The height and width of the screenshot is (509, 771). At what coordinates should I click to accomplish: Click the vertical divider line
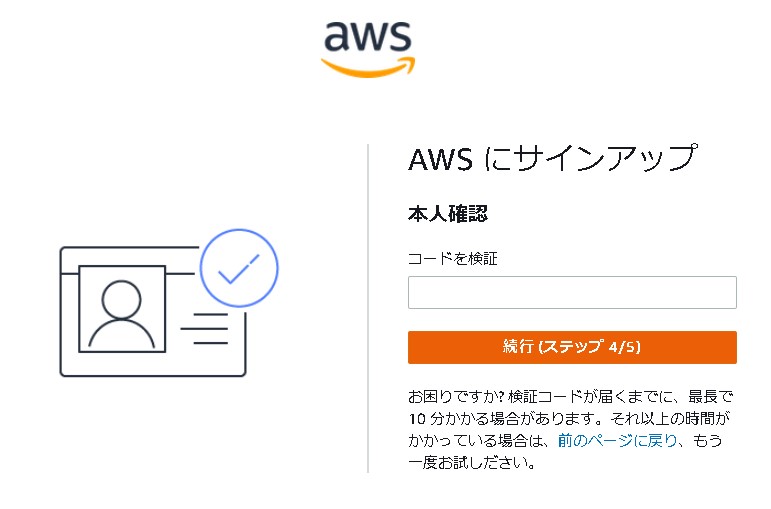click(x=368, y=308)
